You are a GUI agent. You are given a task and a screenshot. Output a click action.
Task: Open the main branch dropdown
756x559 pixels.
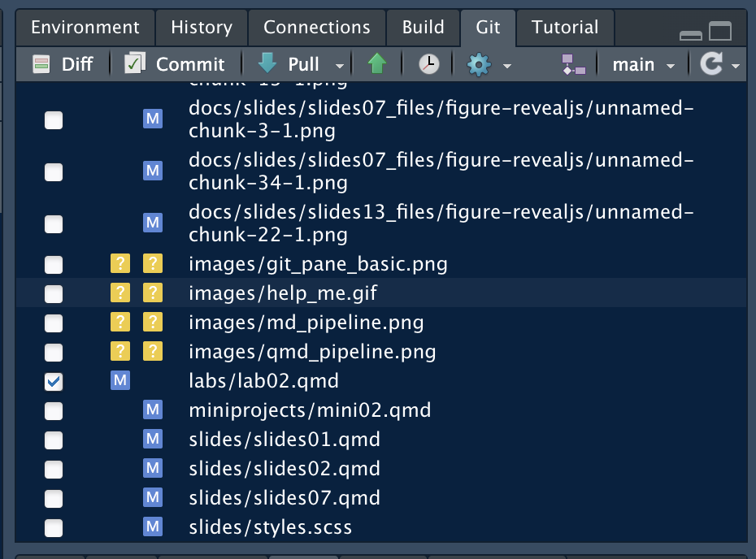644,64
